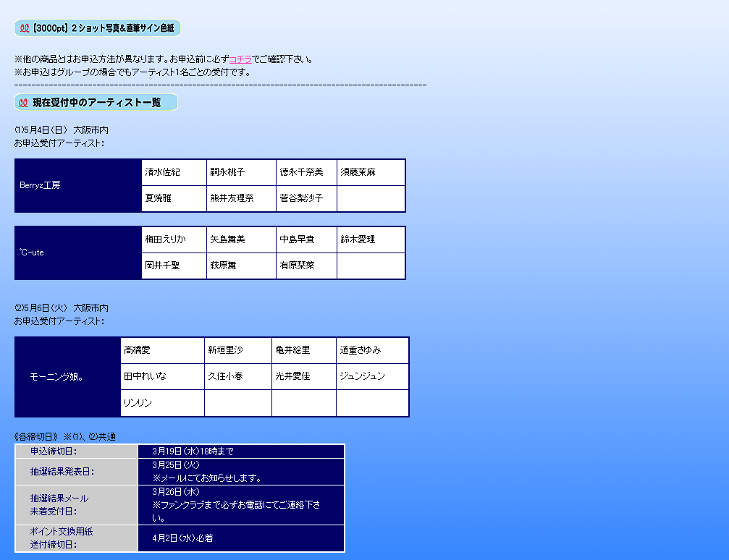Click the (2)5月6日(火) 大阪市内 date line
This screenshot has width=729, height=560.
(61, 308)
